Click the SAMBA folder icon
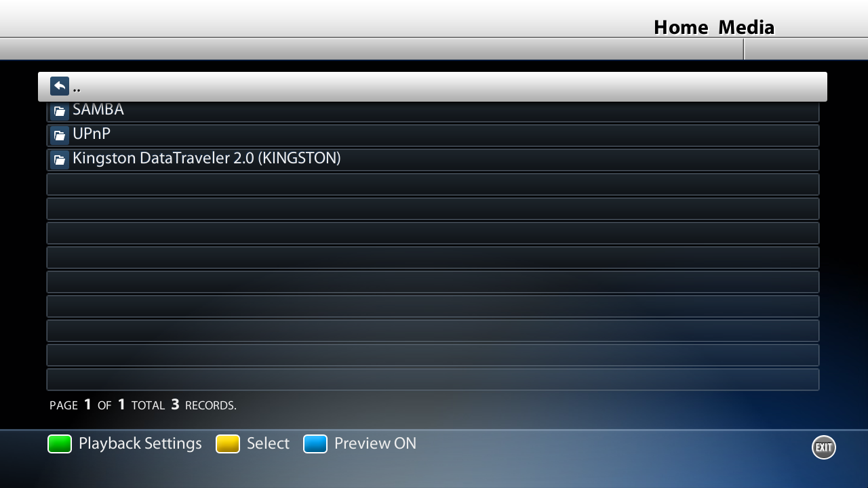868x488 pixels. [60, 111]
